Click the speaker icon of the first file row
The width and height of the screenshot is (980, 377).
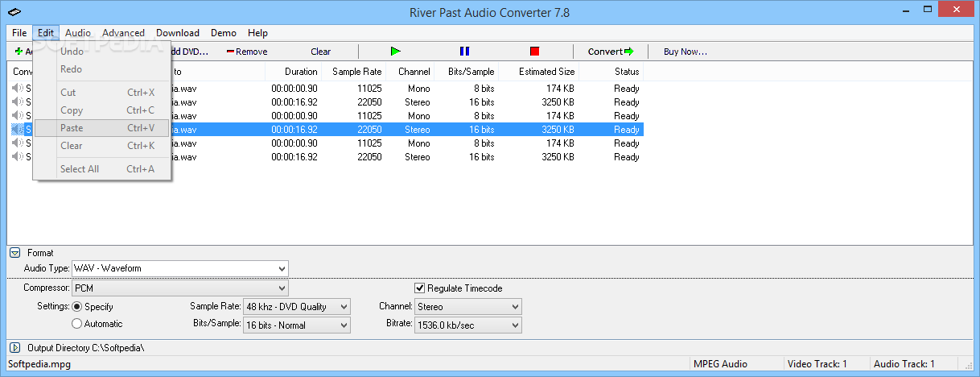click(18, 89)
